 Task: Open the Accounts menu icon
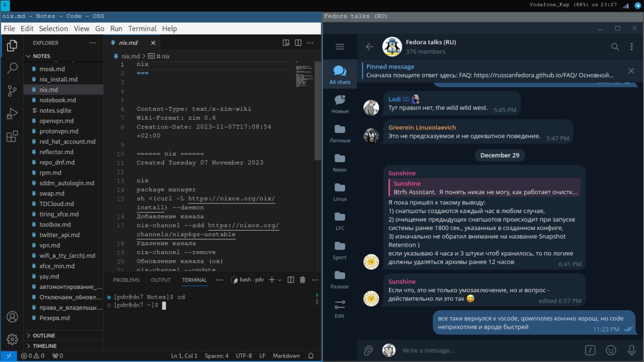point(12,317)
